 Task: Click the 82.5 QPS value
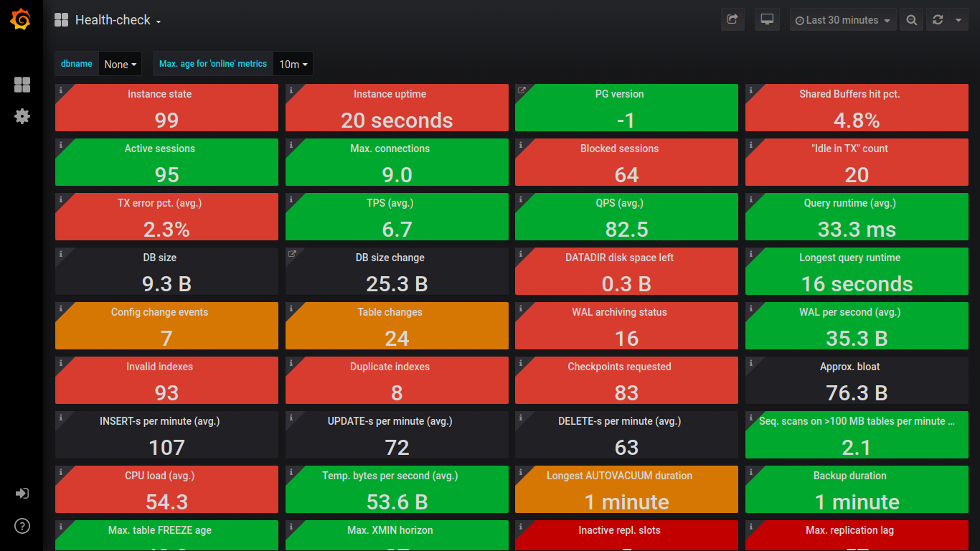point(626,230)
